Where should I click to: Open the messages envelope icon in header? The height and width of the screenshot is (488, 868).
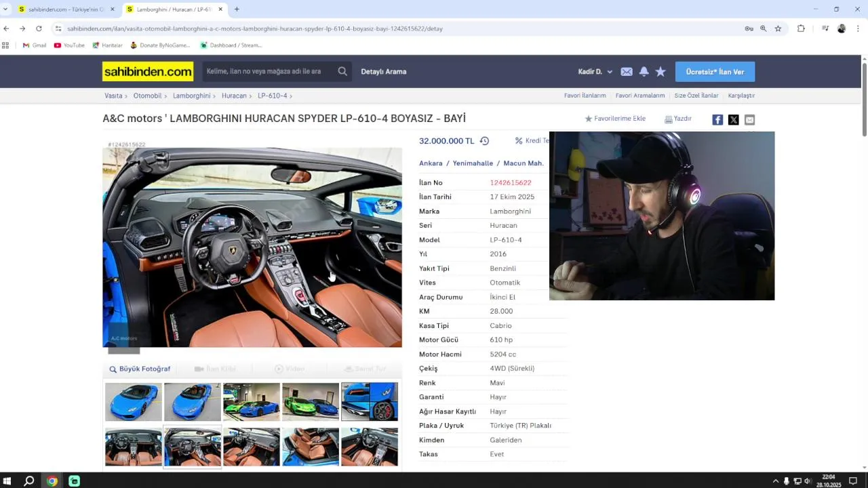click(x=627, y=71)
